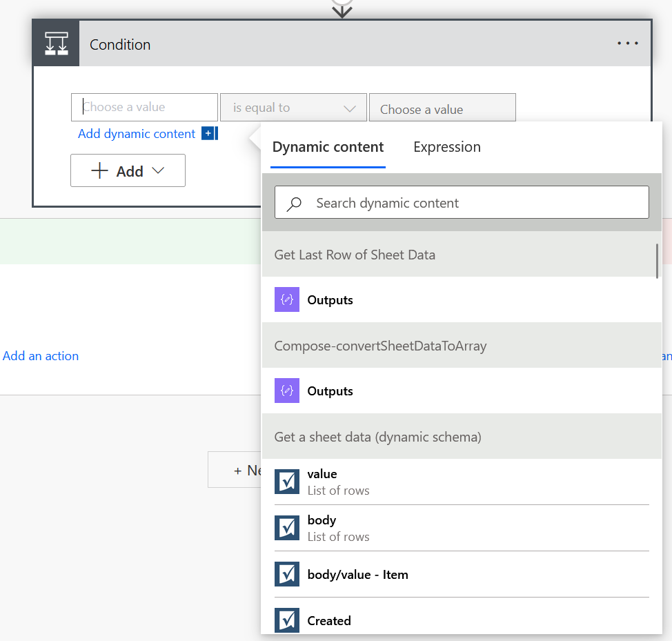Click the Smartsheet icon beside body
672x641 pixels.
coord(287,528)
